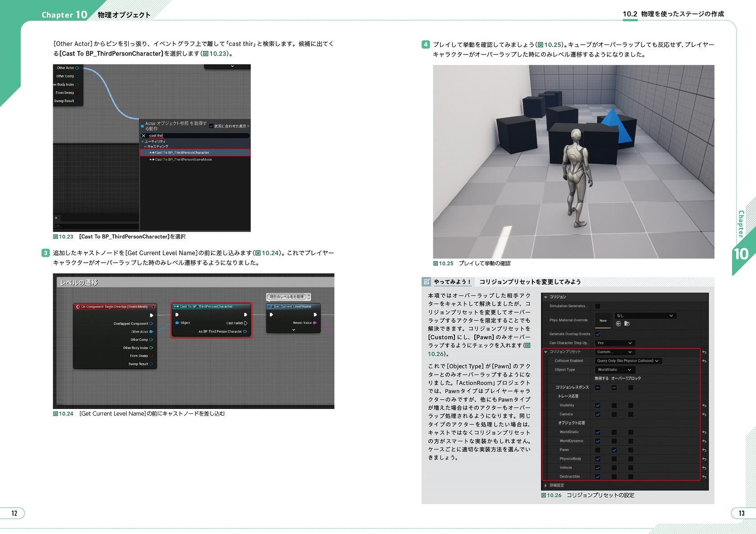
Task: Select Cast To BP_ThirdPersonGameMode in the list
Action: 183,159
